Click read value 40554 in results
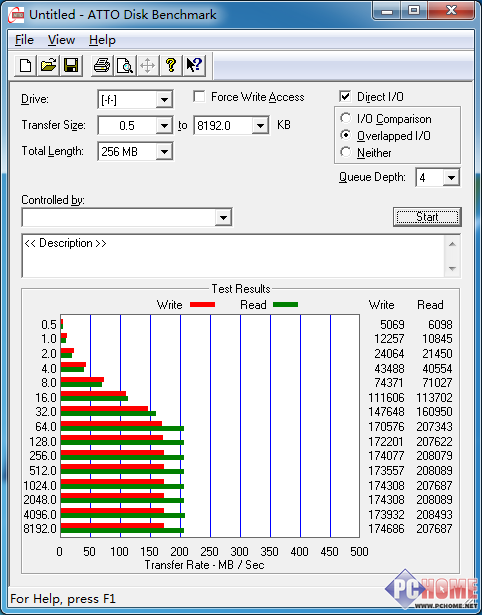 tap(437, 369)
